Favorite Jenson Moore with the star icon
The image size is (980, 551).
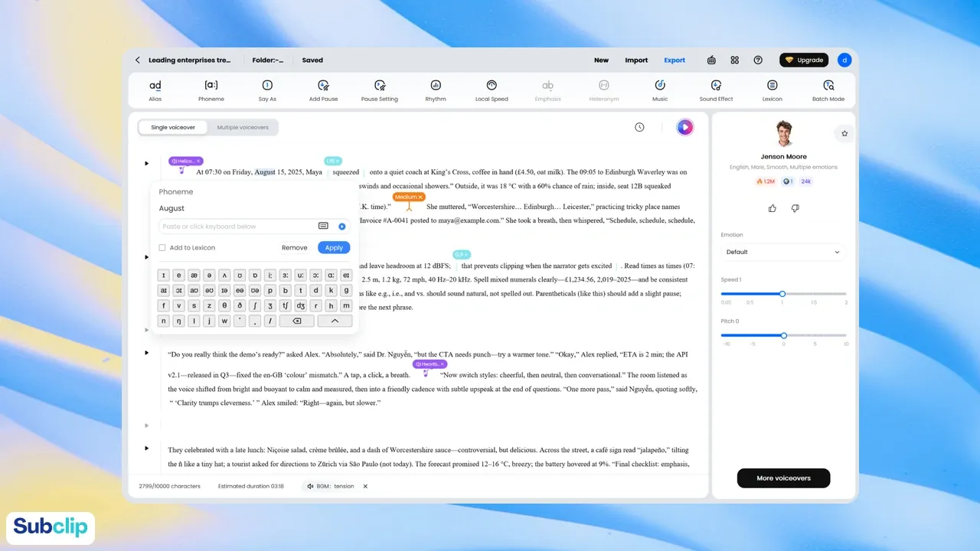pos(844,133)
